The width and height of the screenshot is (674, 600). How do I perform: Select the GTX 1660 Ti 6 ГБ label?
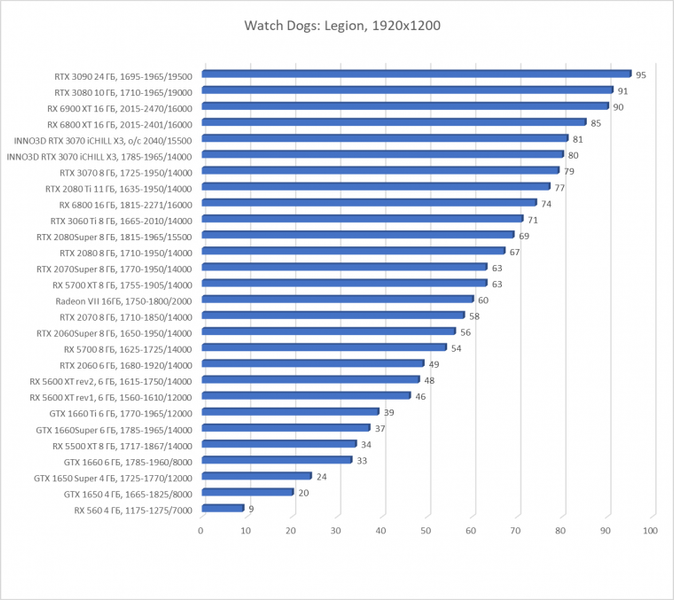click(x=121, y=414)
